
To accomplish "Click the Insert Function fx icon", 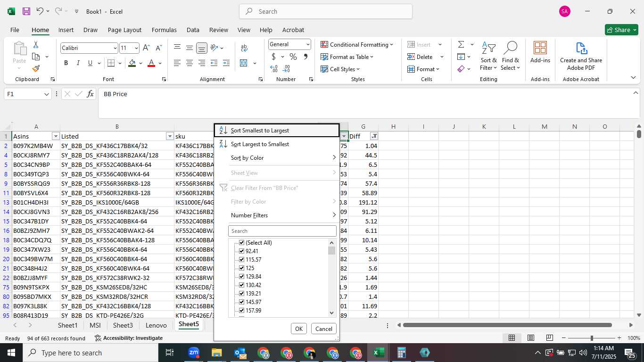I will 91,94.
